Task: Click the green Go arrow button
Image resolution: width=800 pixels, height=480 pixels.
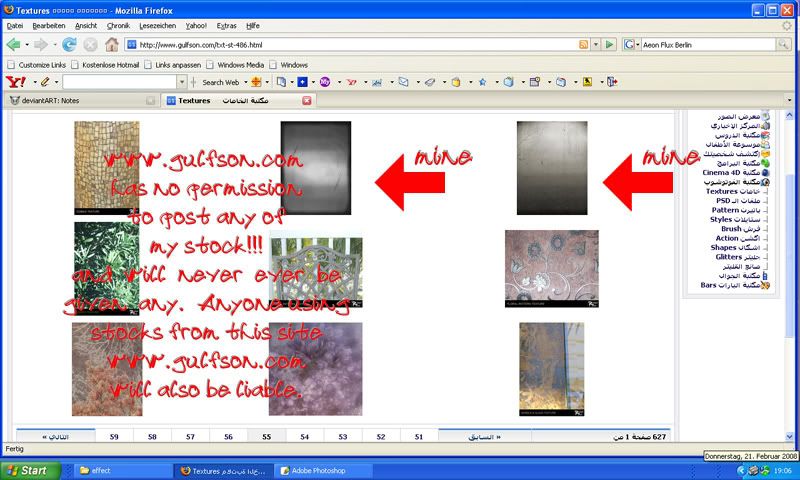Action: [608, 45]
